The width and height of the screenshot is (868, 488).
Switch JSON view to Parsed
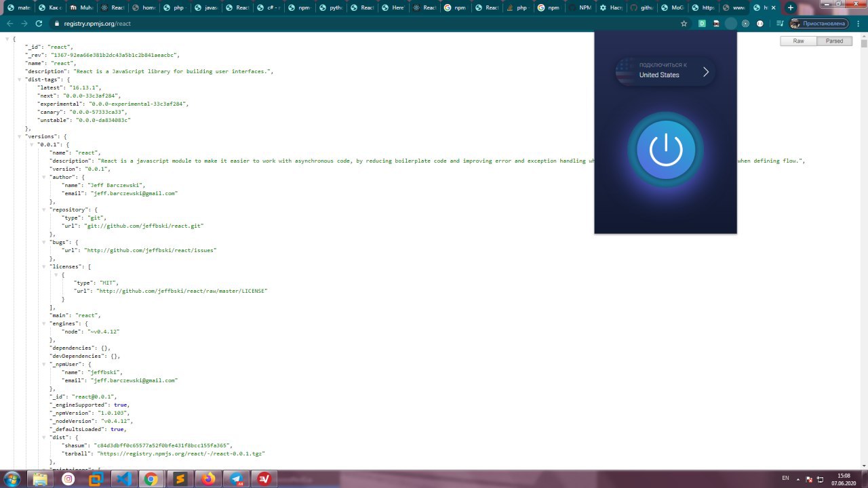tap(834, 41)
